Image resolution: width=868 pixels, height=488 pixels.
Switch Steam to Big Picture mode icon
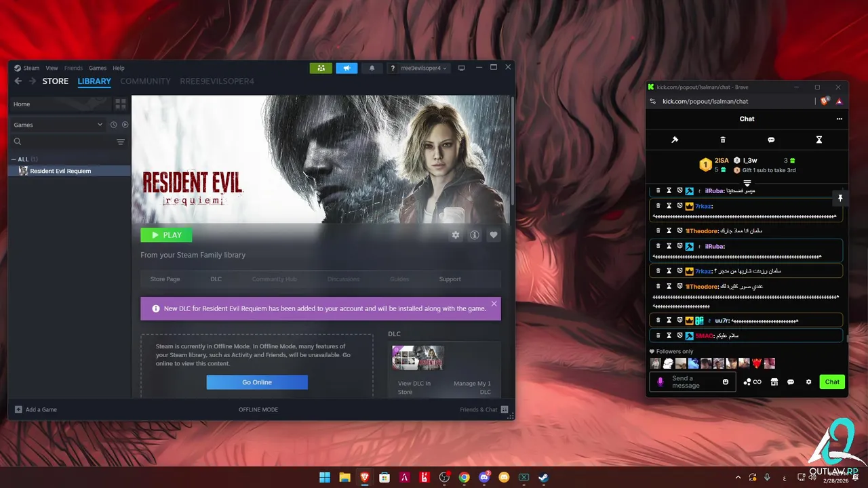click(462, 68)
